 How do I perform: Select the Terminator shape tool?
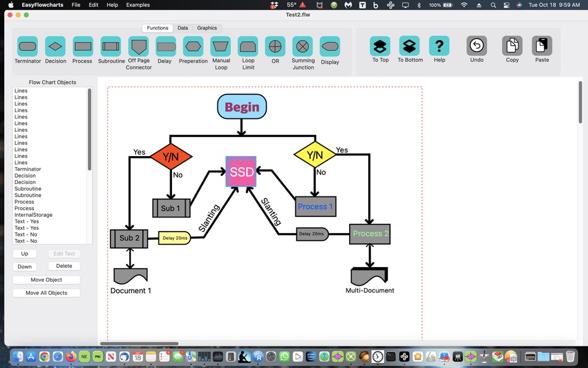click(x=27, y=46)
